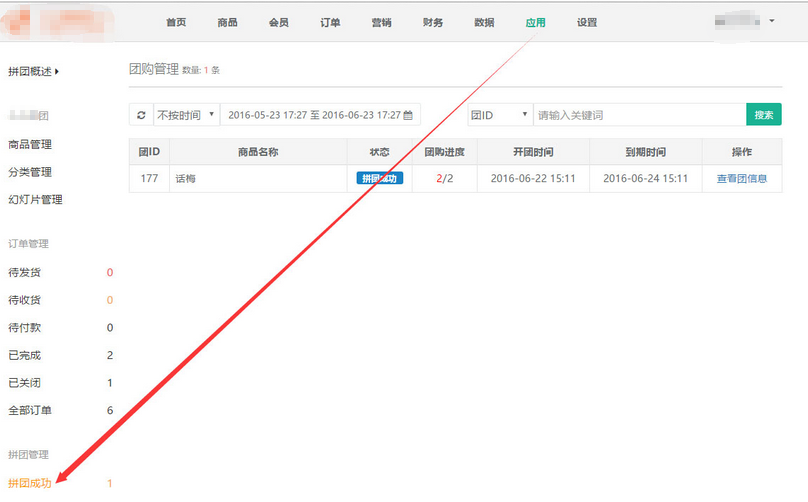
Task: Expand the 拼团概述 arrow in sidebar
Action: [x=57, y=71]
